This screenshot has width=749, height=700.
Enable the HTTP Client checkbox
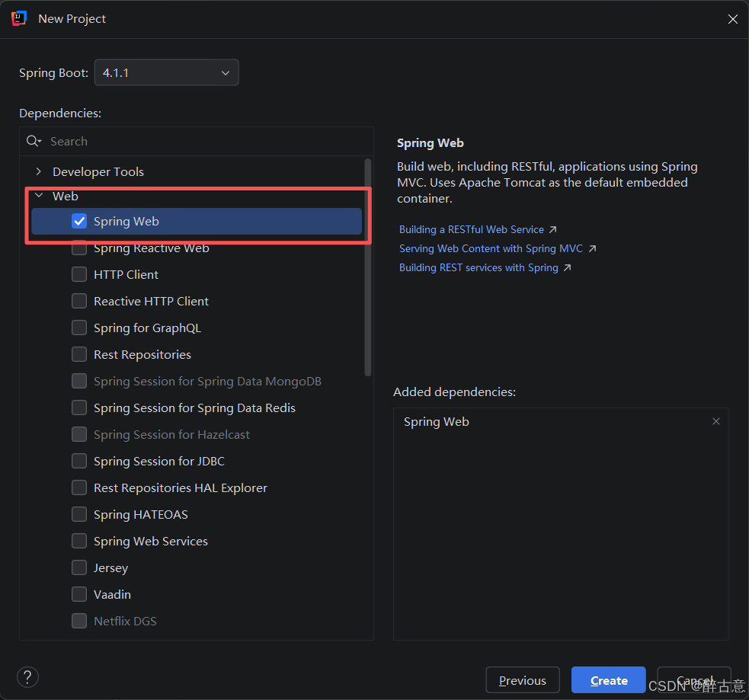tap(79, 274)
